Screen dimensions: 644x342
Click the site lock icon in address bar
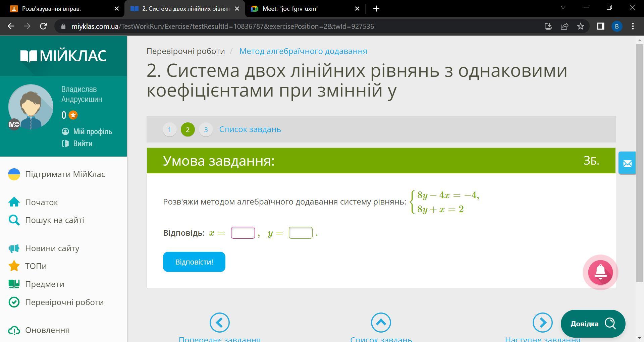click(63, 26)
